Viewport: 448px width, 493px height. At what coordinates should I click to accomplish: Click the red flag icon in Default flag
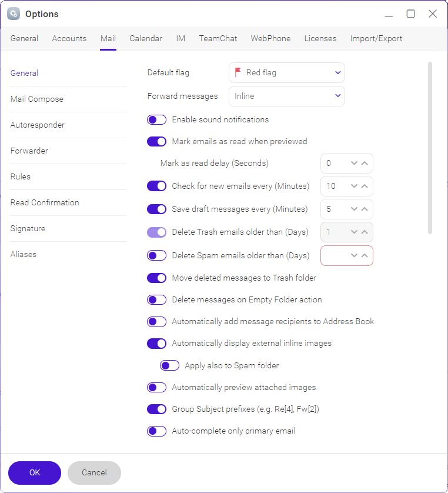(x=238, y=72)
